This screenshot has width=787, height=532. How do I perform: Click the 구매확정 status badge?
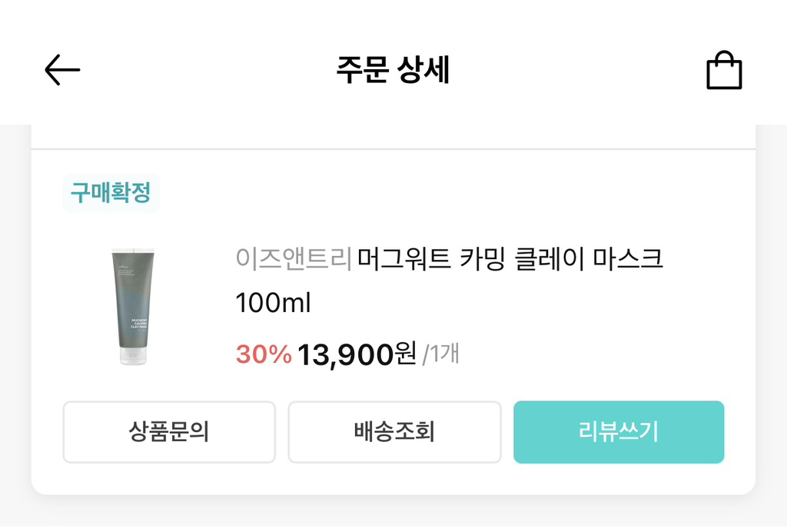click(x=111, y=193)
